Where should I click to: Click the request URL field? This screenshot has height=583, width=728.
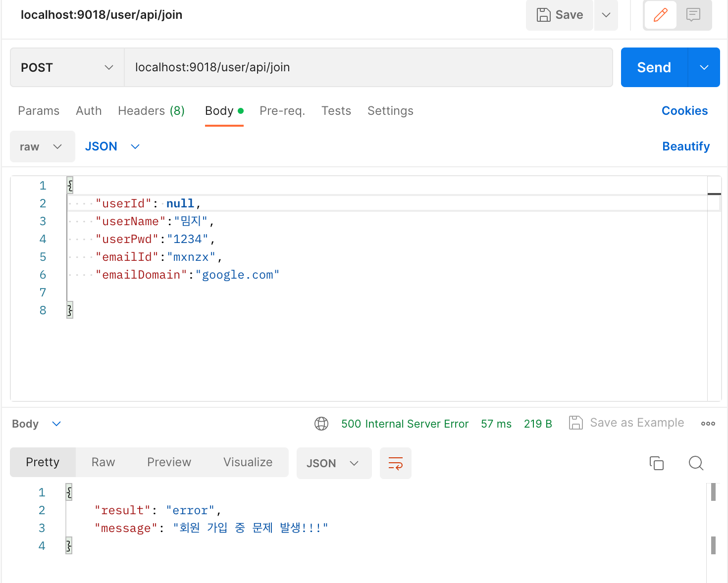coord(368,67)
